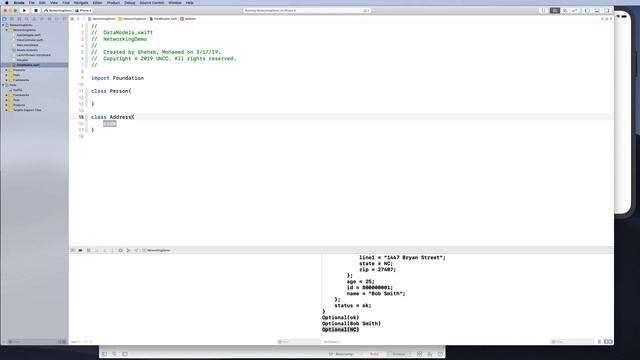Open the All Output console dropdown
Viewport: 640px width, 360px height.
(332, 342)
